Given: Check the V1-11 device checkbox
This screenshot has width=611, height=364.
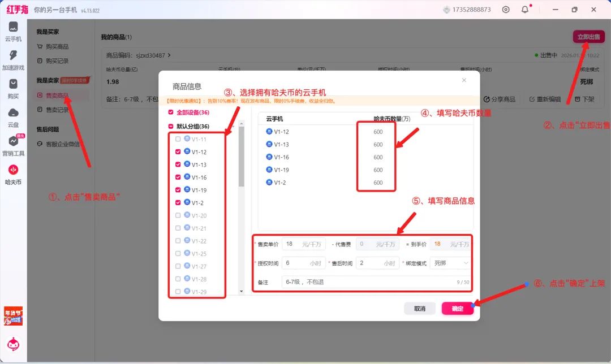Looking at the screenshot, I should pyautogui.click(x=178, y=139).
